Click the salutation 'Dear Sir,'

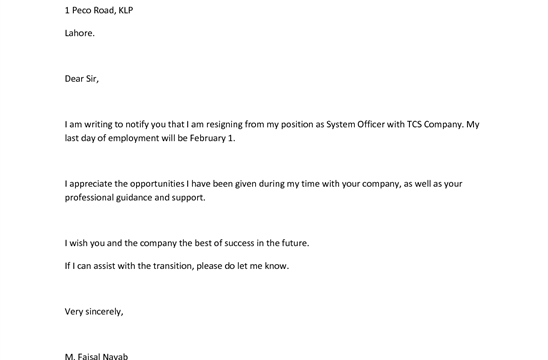coord(82,79)
